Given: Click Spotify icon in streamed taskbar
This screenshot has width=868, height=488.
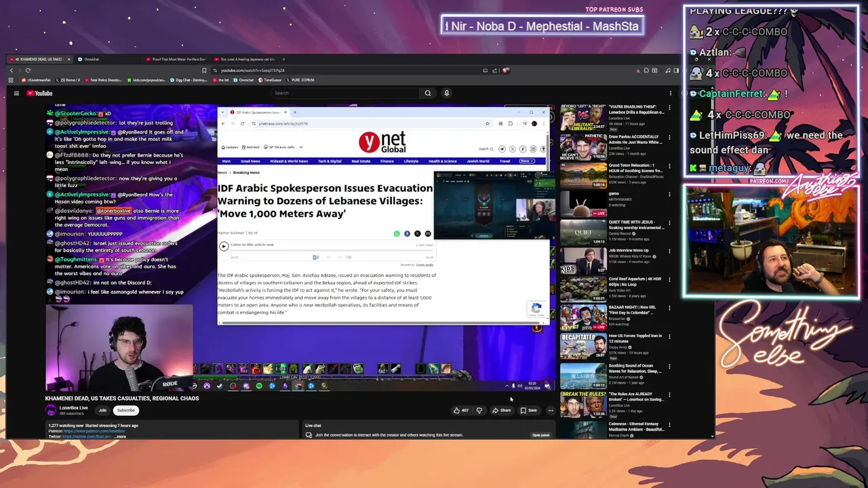Looking at the screenshot, I should coord(259,386).
